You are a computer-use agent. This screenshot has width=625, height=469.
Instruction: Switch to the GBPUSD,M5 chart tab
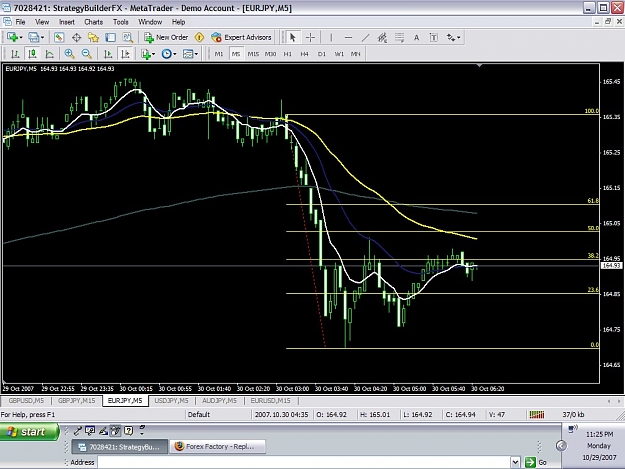pos(26,401)
